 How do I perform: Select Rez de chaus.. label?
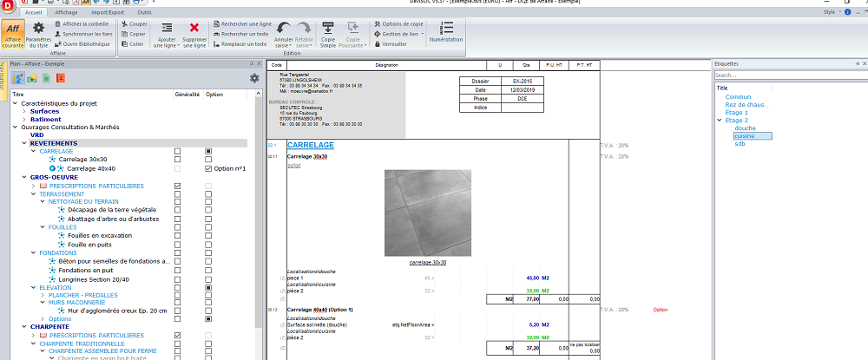pos(746,104)
